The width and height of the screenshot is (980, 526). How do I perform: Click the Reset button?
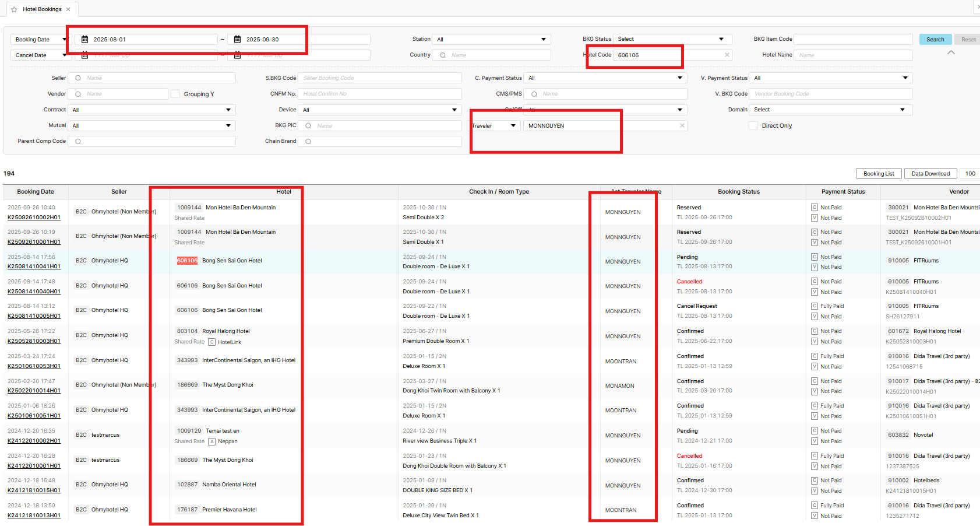[968, 40]
